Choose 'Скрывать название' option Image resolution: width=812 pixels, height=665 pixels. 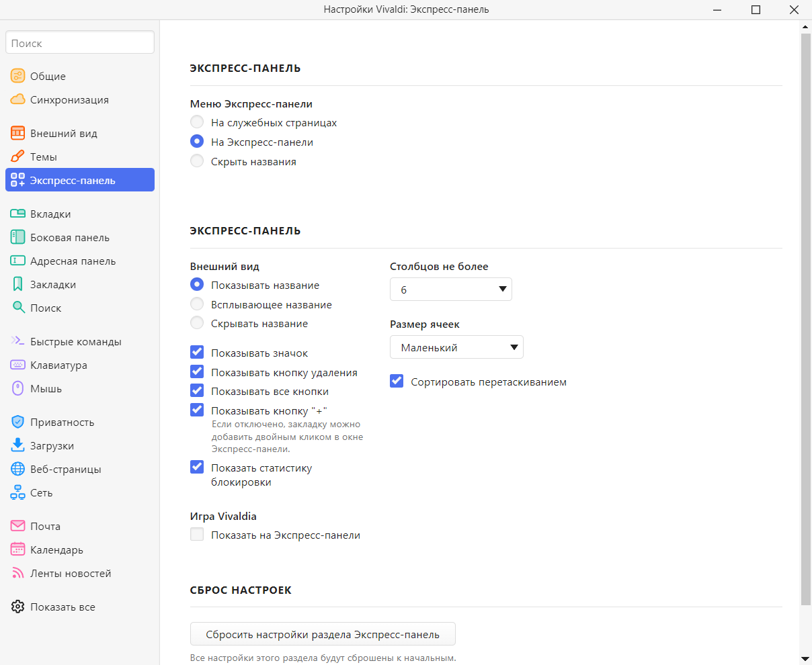197,323
